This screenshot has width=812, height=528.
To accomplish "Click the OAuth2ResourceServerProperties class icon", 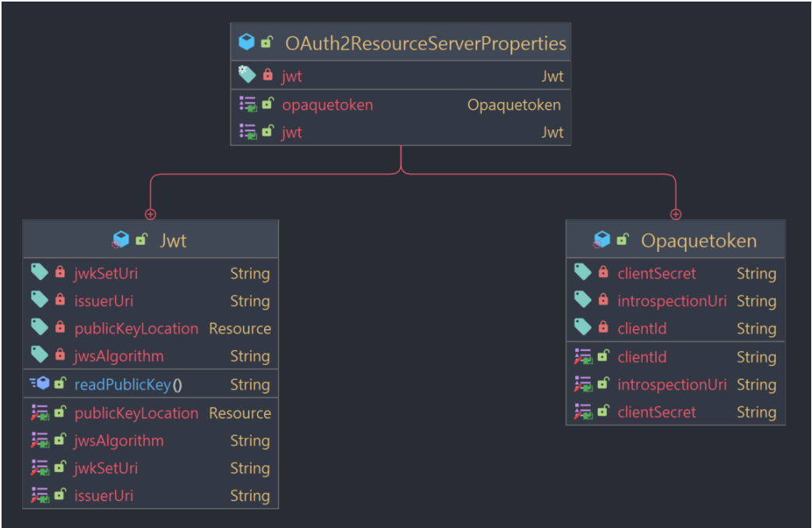I will click(246, 42).
